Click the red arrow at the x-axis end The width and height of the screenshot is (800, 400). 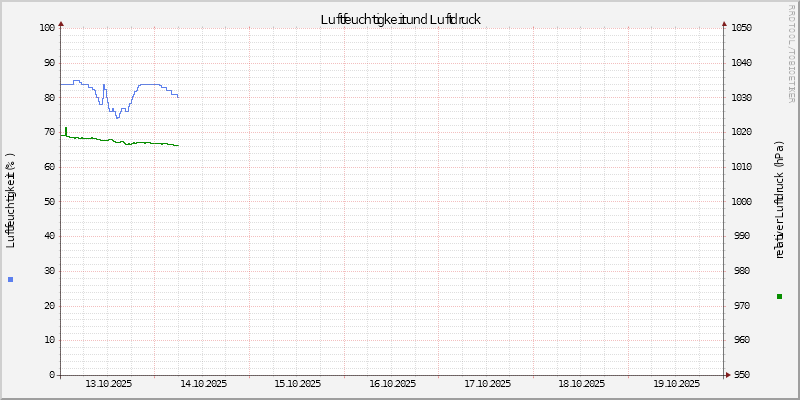click(729, 375)
